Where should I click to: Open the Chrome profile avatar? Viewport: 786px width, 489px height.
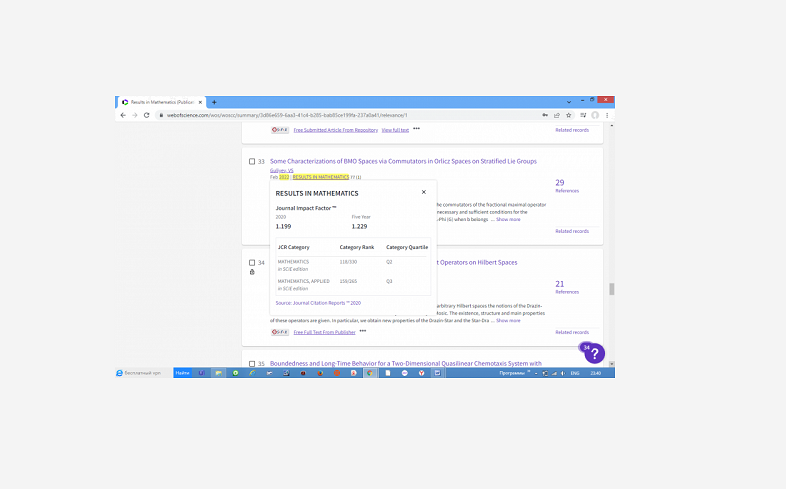595,115
